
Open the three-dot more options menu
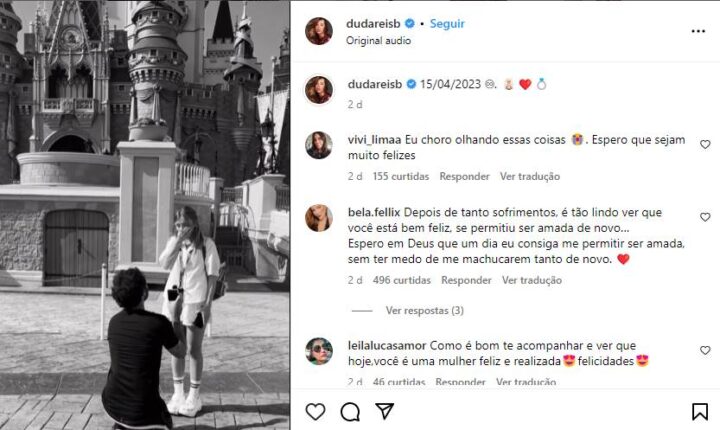[698, 31]
